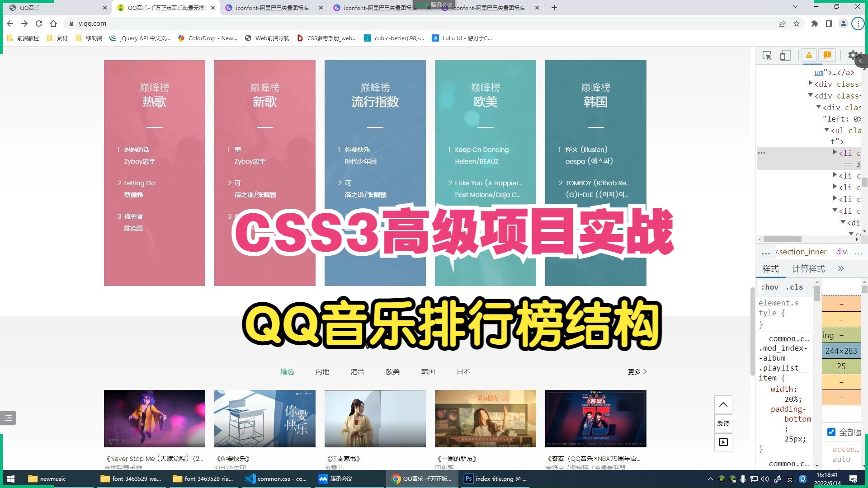The height and width of the screenshot is (488, 868).
Task: Click the Inspect/Styles panel icon
Action: (x=767, y=55)
